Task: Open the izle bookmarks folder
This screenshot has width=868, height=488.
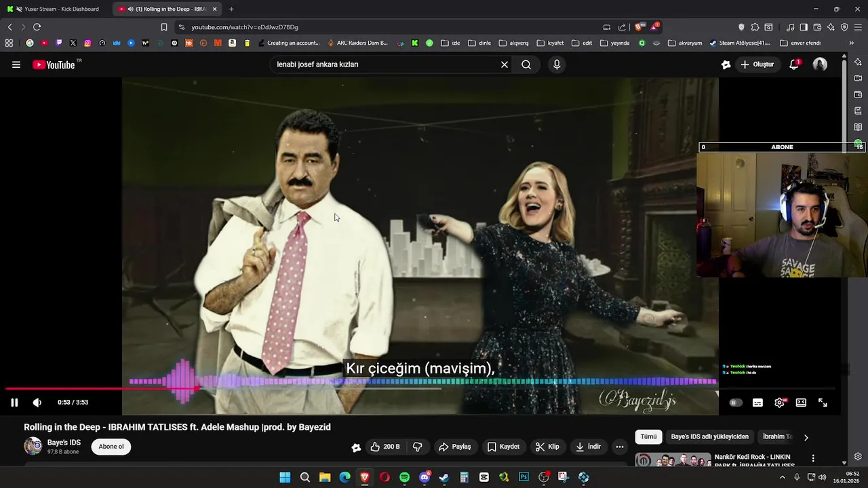Action: (450, 43)
